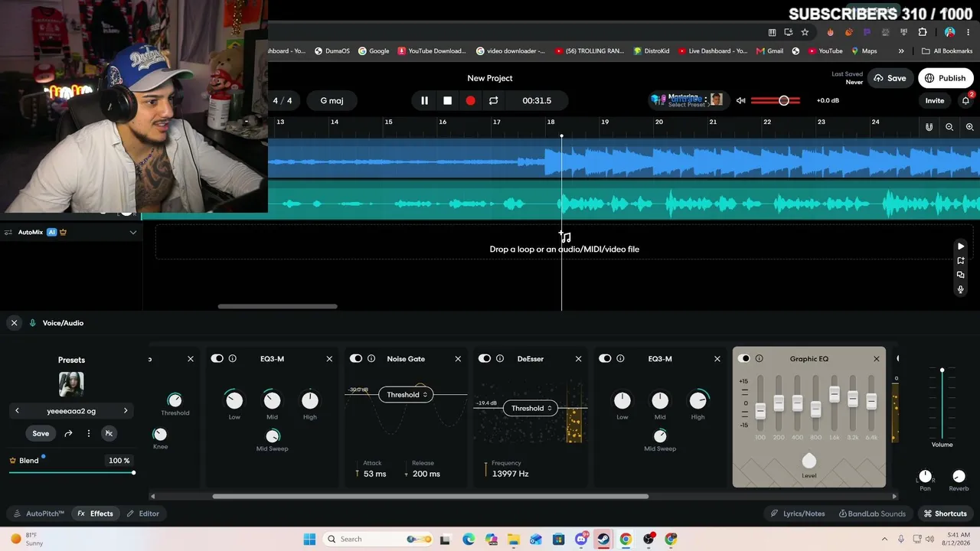Switch to the Effects tab
The width and height of the screenshot is (980, 551).
pyautogui.click(x=96, y=514)
